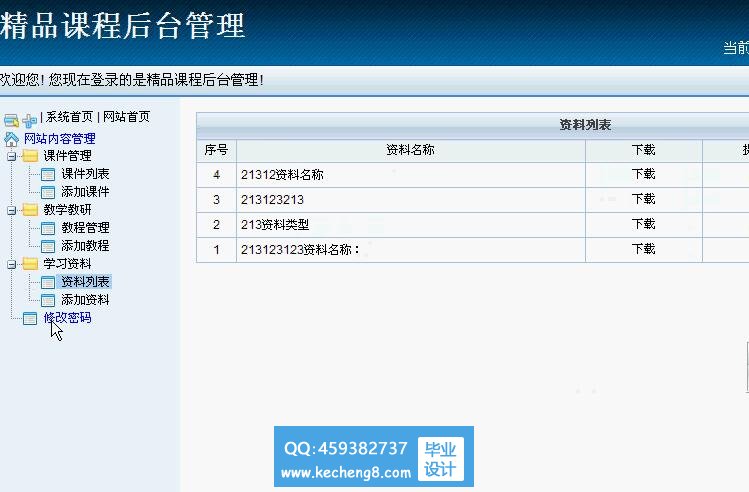Open the highlighted 资料列表 item
The image size is (749, 492).
click(85, 282)
